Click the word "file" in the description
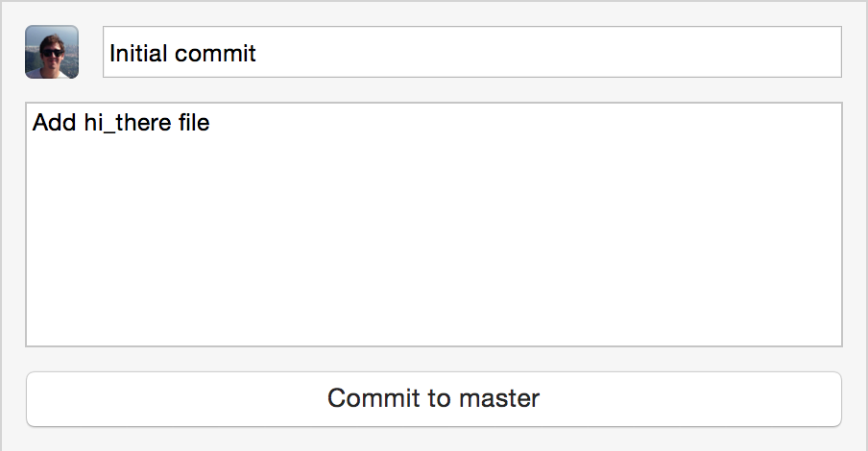This screenshot has height=451, width=868. [x=193, y=123]
